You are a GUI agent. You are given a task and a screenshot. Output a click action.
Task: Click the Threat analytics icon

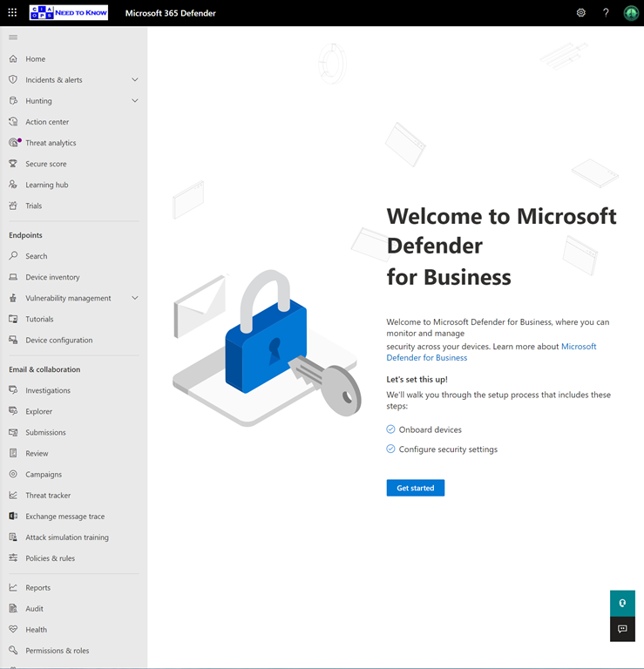coord(13,143)
